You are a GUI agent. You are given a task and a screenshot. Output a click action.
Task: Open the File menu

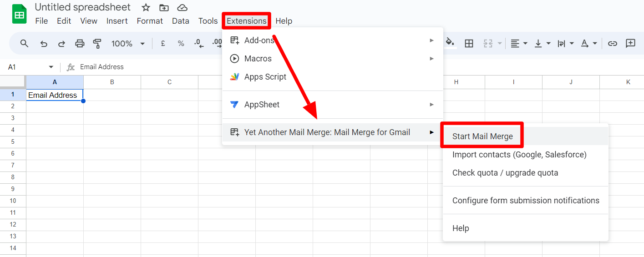(41, 21)
